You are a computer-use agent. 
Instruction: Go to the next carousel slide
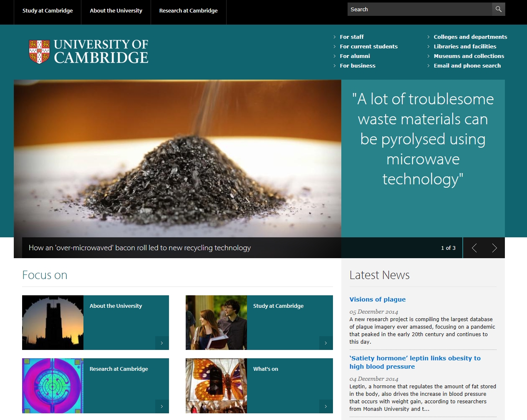[494, 248]
